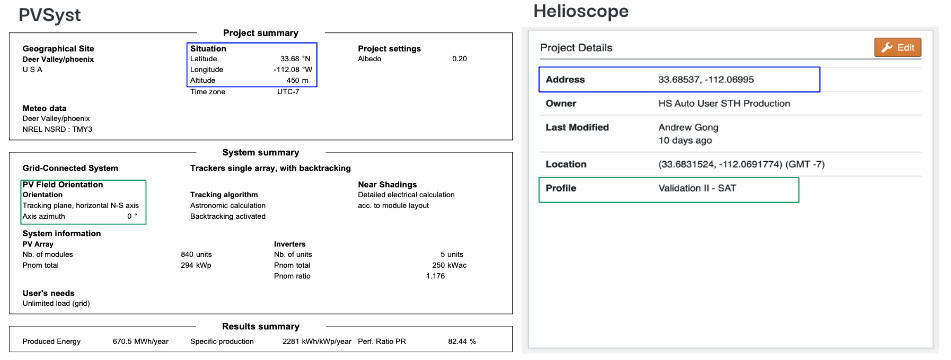
Task: Click the "PV Field Orientation" heading
Action: coord(62,184)
